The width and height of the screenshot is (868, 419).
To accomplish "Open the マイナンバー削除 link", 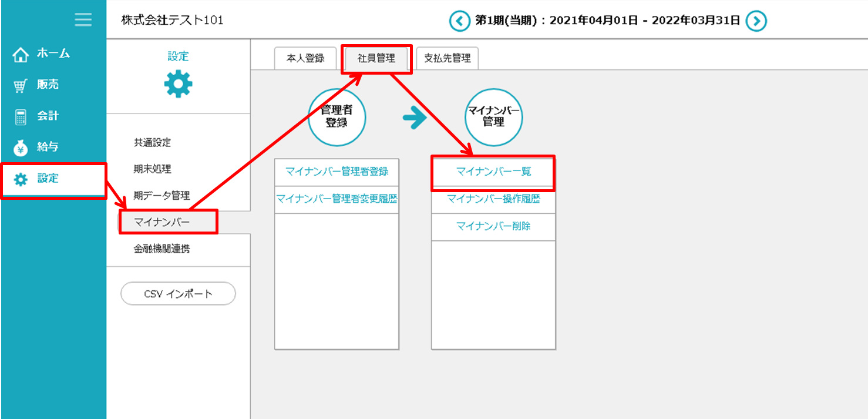I will tap(493, 226).
